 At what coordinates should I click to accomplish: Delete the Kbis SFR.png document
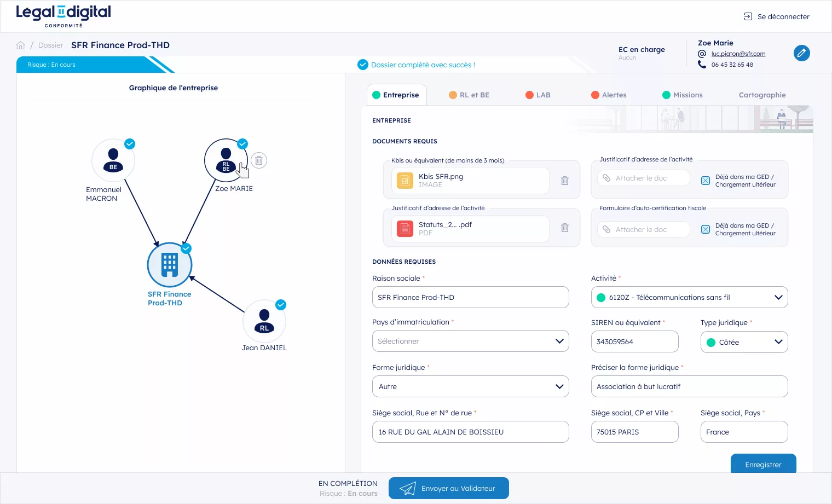565,181
